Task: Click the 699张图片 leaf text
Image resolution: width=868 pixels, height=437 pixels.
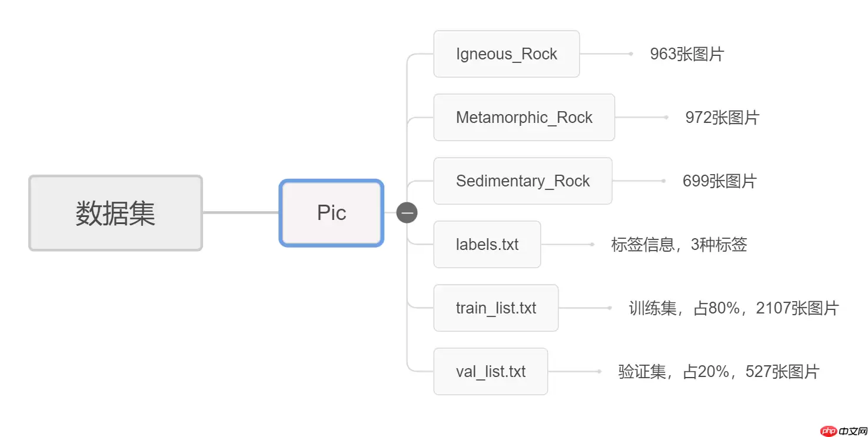Action: (x=719, y=181)
